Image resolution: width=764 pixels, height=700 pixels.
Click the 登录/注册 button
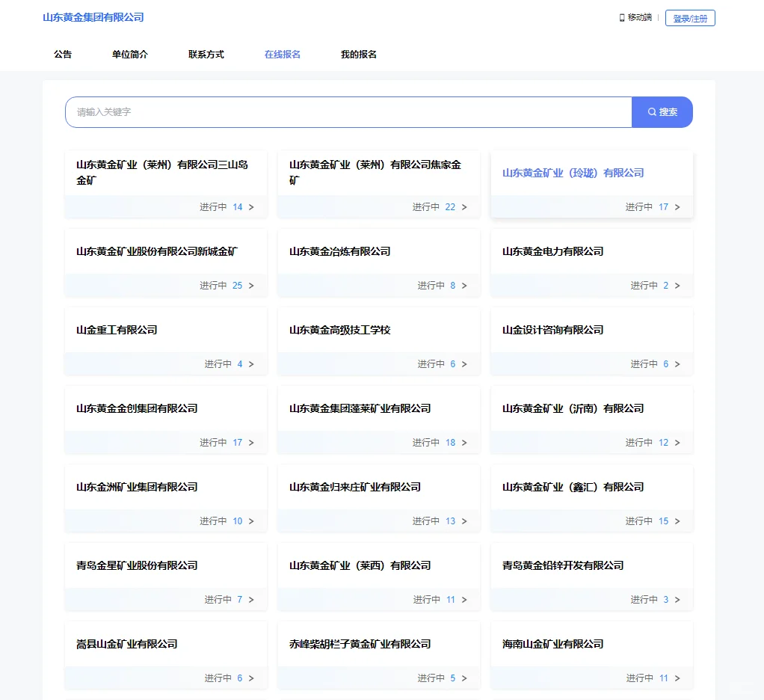click(x=690, y=18)
